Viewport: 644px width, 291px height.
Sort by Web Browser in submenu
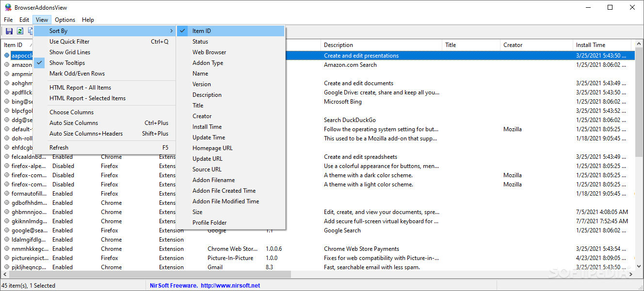click(x=231, y=52)
